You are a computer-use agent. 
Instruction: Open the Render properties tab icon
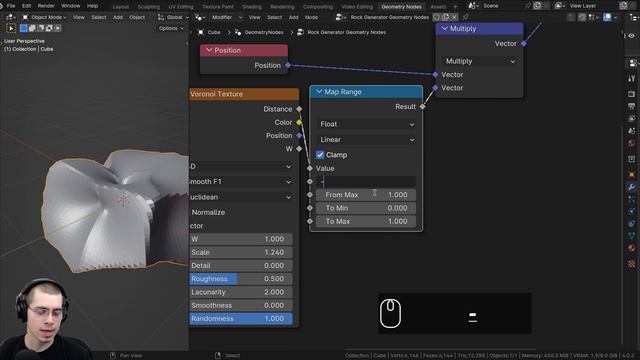pyautogui.click(x=632, y=94)
